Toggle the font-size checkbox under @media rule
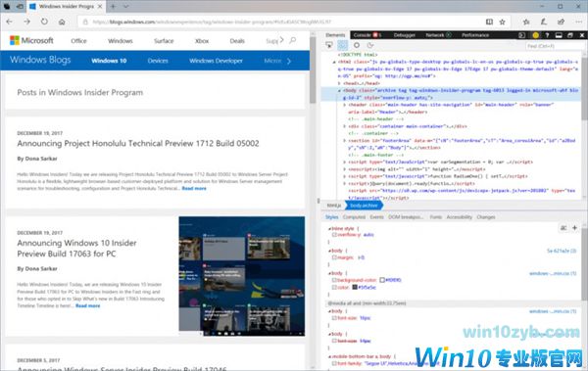Screen dimensions: 588x371 tap(334, 318)
